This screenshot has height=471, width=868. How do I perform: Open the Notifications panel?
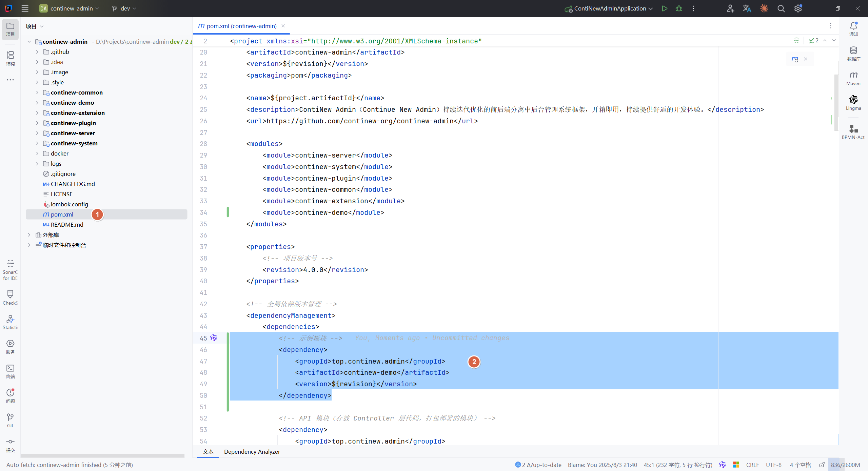coord(853,29)
